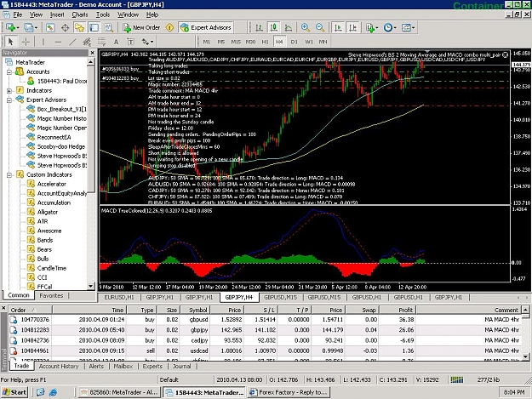Switch to M15 timeframe
The height and width of the screenshot is (399, 532).
pos(236,42)
